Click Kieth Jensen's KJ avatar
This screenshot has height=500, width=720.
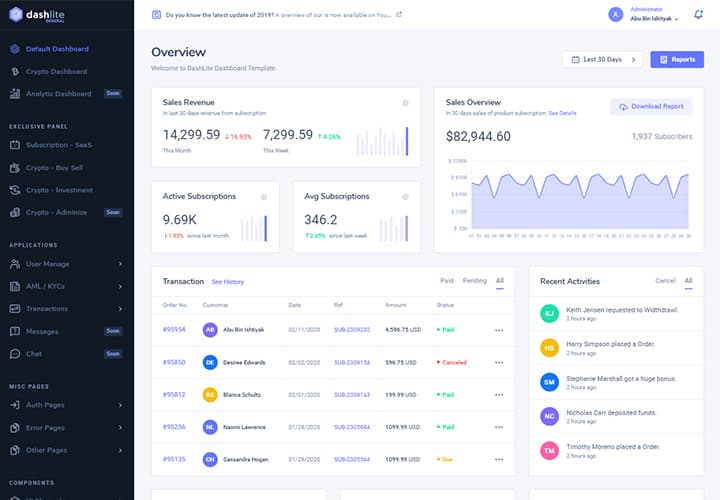pos(549,313)
